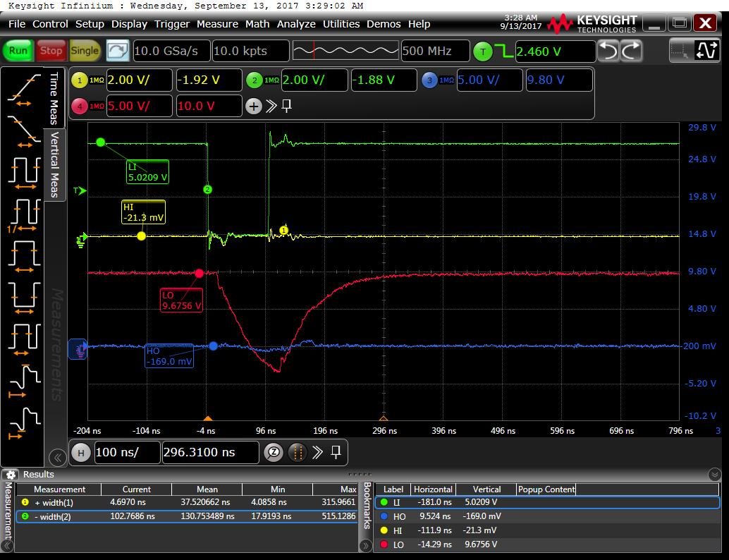The height and width of the screenshot is (560, 729).
Task: Click the red Stop button
Action: [51, 51]
